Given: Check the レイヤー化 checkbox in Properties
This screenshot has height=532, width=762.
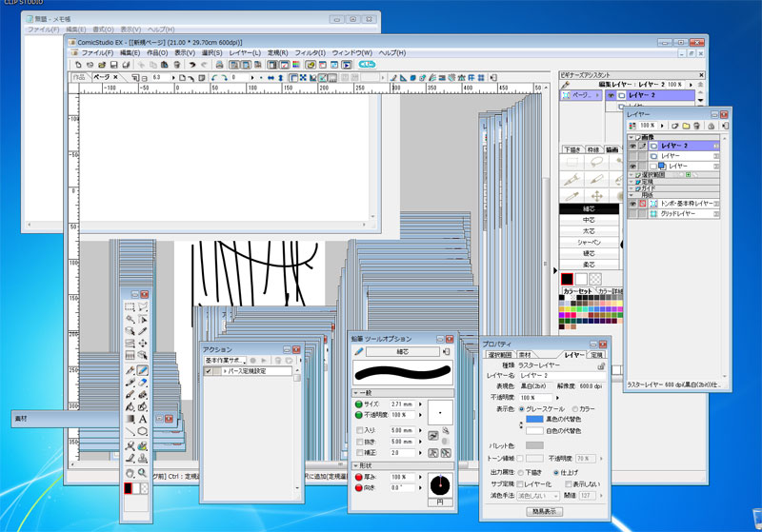Looking at the screenshot, I should click(520, 483).
